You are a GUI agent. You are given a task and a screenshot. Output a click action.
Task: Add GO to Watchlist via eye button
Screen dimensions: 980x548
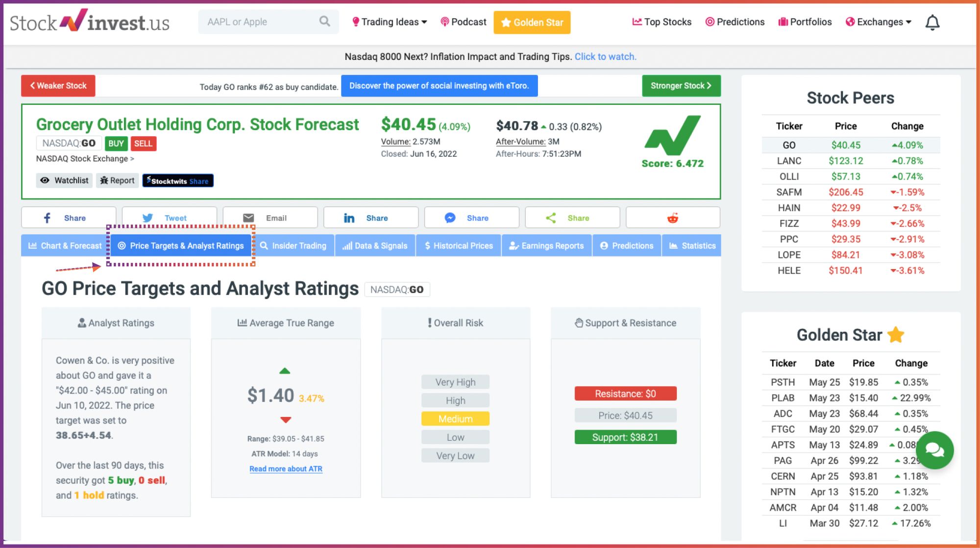click(x=65, y=180)
